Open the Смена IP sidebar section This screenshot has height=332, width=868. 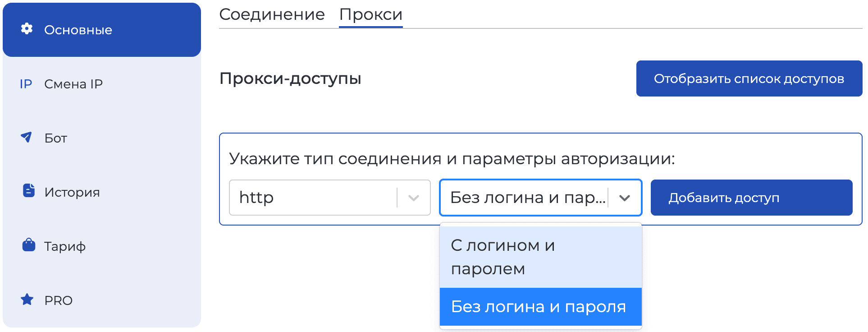(74, 84)
